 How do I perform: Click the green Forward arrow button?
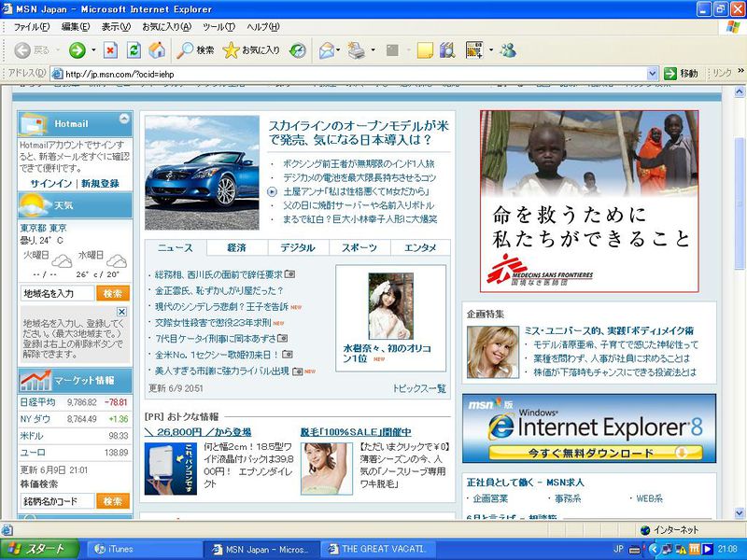click(77, 50)
